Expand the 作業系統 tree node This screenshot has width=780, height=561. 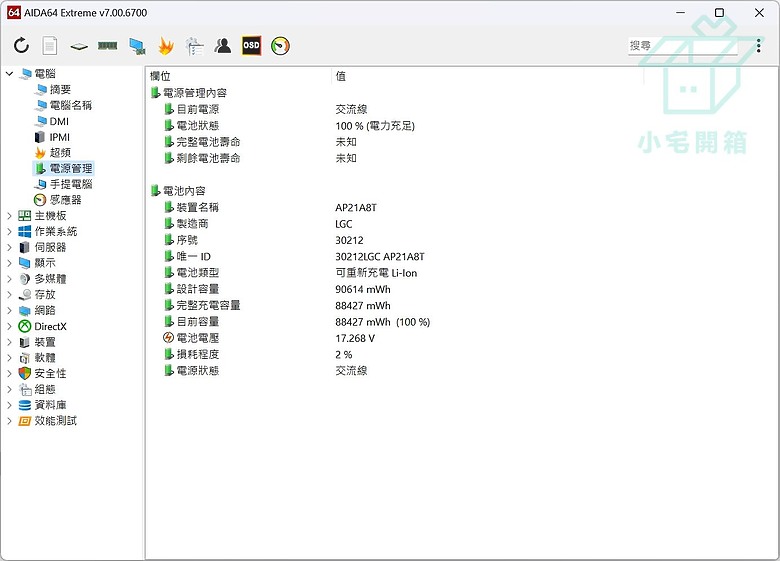9,231
